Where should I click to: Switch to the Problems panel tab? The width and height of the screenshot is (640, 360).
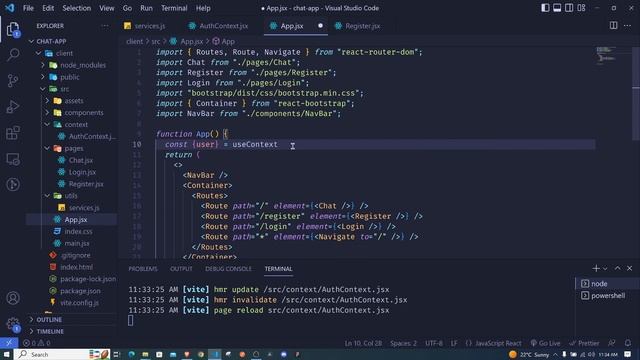pyautogui.click(x=143, y=269)
